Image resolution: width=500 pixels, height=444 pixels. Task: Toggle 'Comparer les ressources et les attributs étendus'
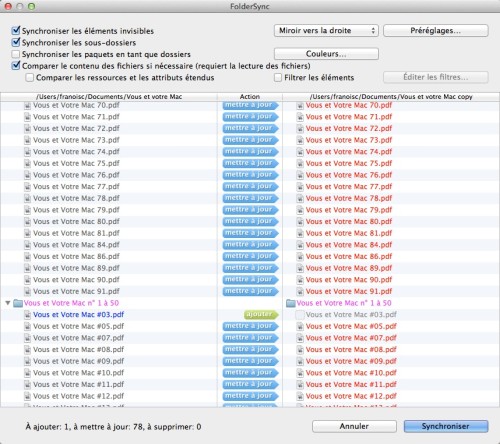[x=30, y=78]
